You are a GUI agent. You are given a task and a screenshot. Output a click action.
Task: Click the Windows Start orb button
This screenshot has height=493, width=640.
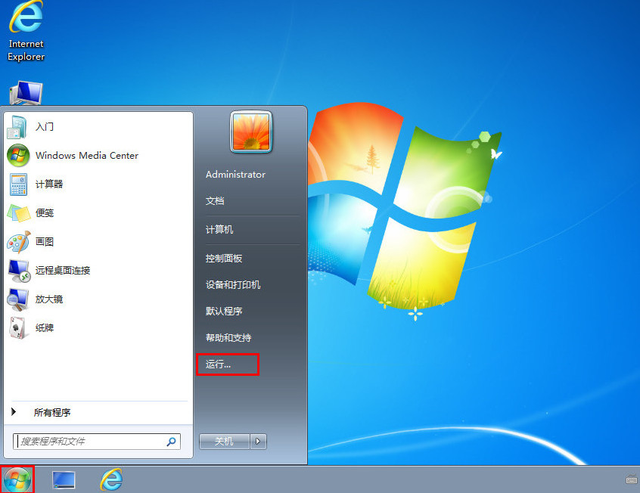18,479
